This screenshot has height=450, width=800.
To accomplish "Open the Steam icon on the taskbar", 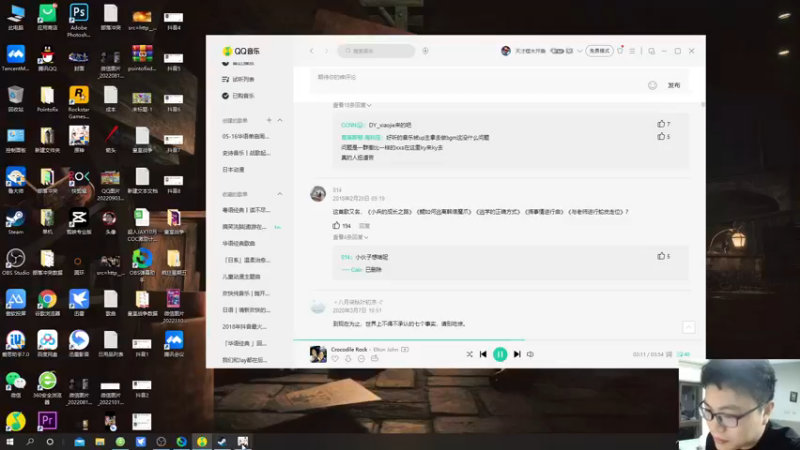I will click(x=222, y=442).
